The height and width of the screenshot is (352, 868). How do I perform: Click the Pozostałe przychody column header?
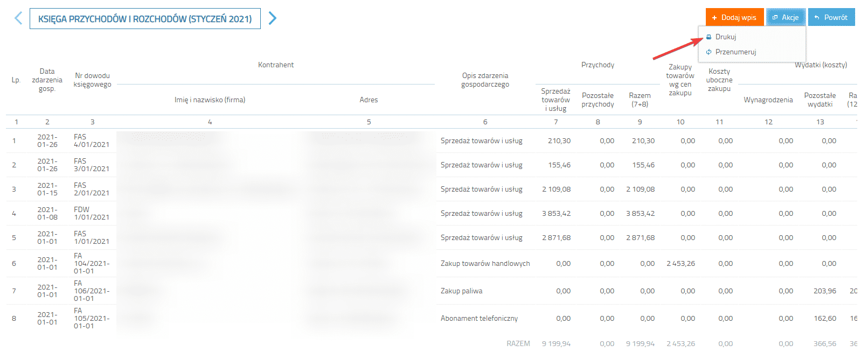click(x=598, y=100)
